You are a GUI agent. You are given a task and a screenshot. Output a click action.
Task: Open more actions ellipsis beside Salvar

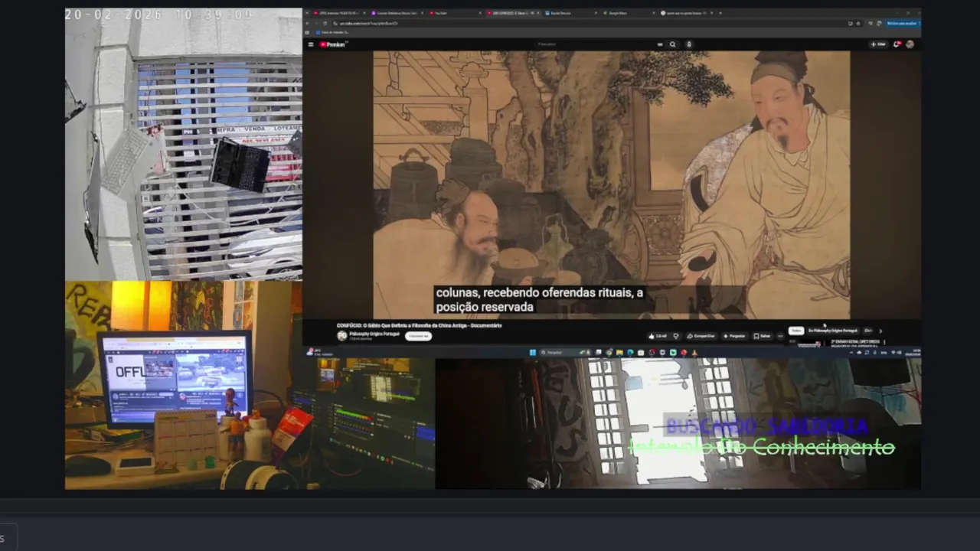pyautogui.click(x=780, y=336)
